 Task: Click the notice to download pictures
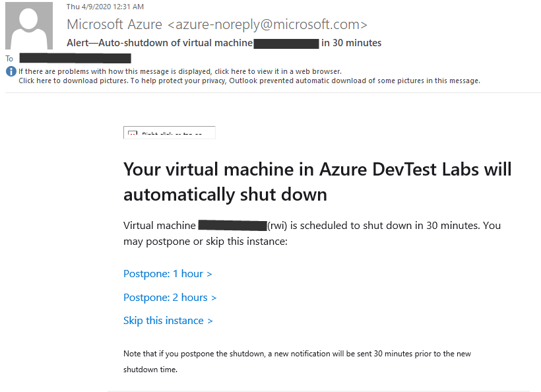(x=249, y=81)
